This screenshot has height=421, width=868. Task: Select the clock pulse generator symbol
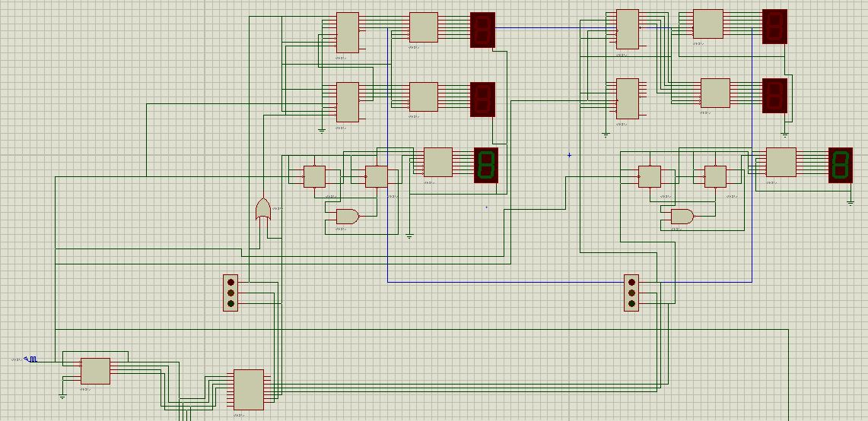coord(31,359)
